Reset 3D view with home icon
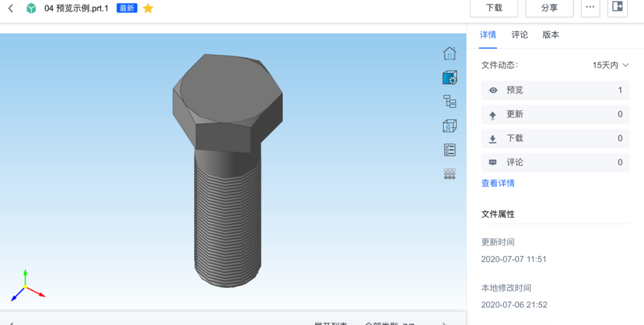The image size is (644, 325). 450,54
